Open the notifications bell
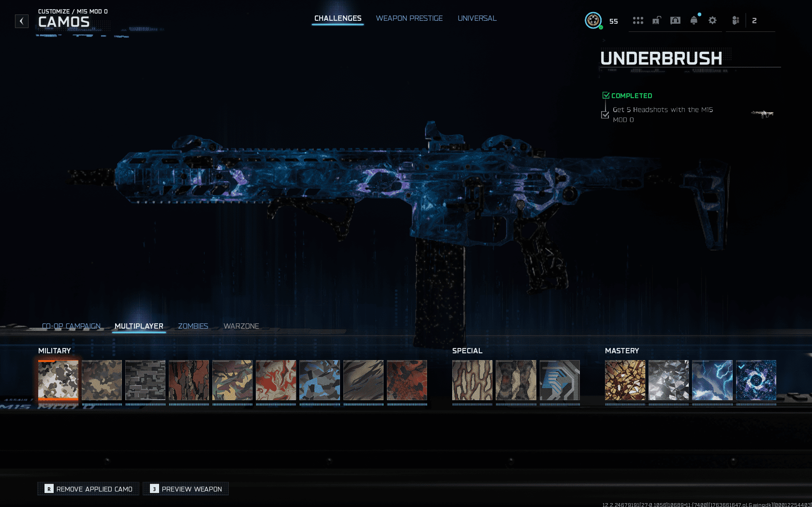812x507 pixels. pyautogui.click(x=694, y=20)
